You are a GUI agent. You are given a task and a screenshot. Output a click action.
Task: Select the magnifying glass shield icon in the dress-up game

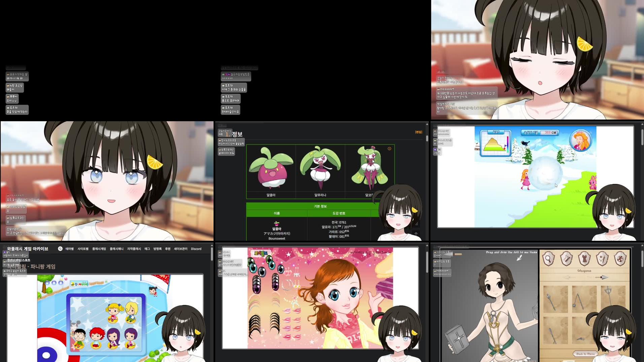pos(549,259)
